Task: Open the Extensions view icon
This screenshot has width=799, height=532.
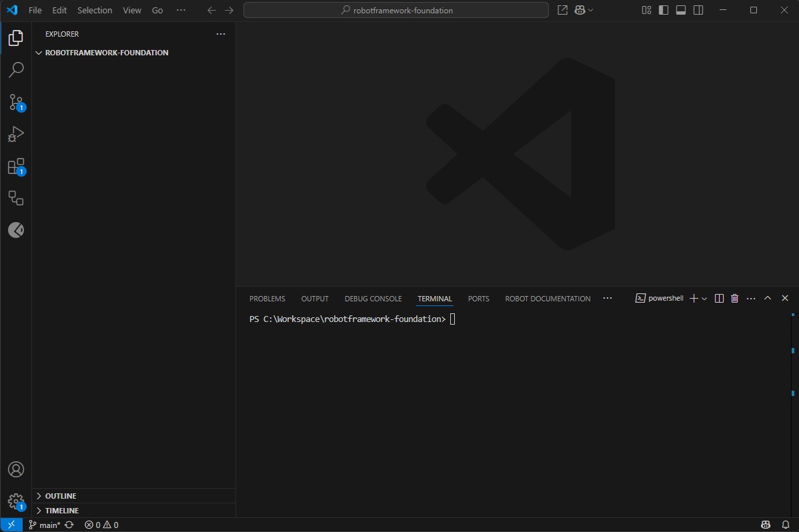Action: (16, 166)
